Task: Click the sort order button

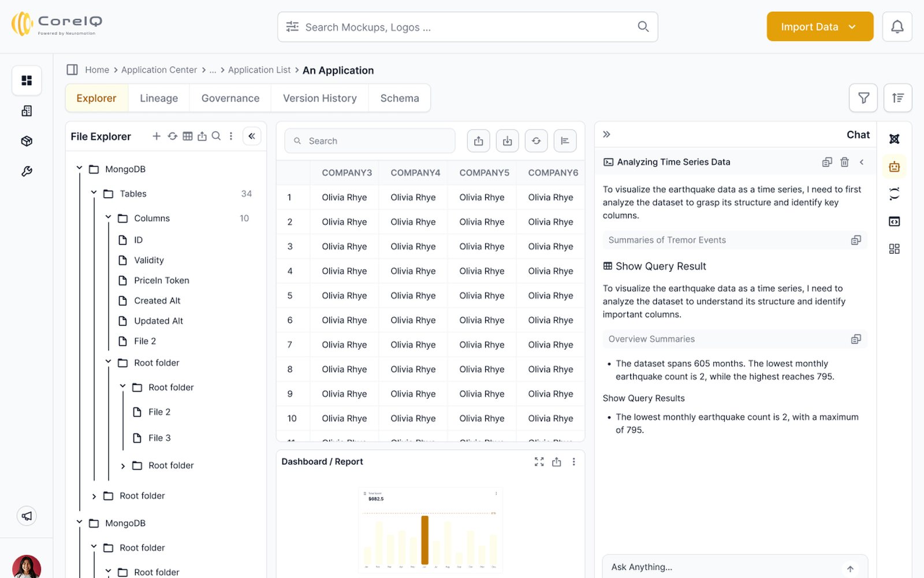Action: 897,98
